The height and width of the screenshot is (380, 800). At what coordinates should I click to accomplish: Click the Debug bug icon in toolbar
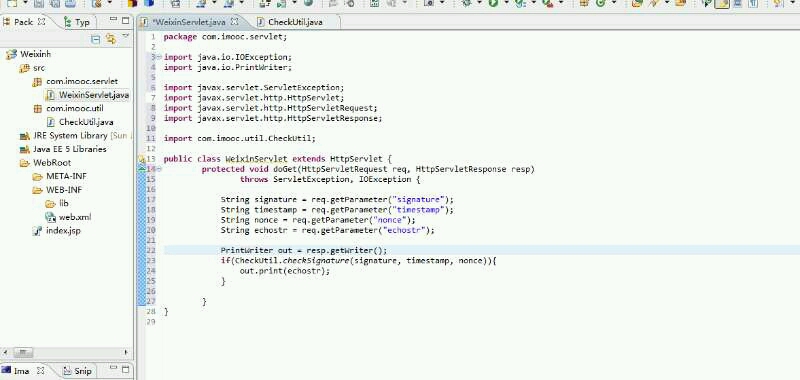tap(466, 3)
